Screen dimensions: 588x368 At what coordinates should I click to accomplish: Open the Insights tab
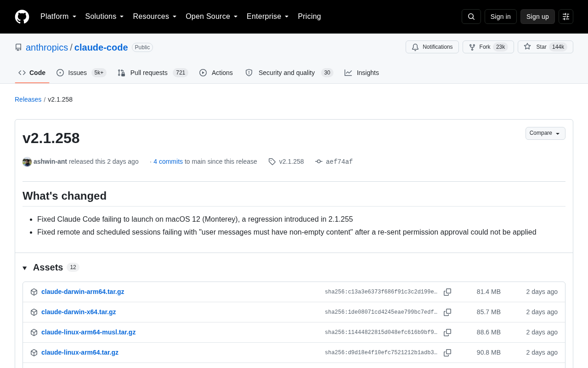click(x=362, y=73)
